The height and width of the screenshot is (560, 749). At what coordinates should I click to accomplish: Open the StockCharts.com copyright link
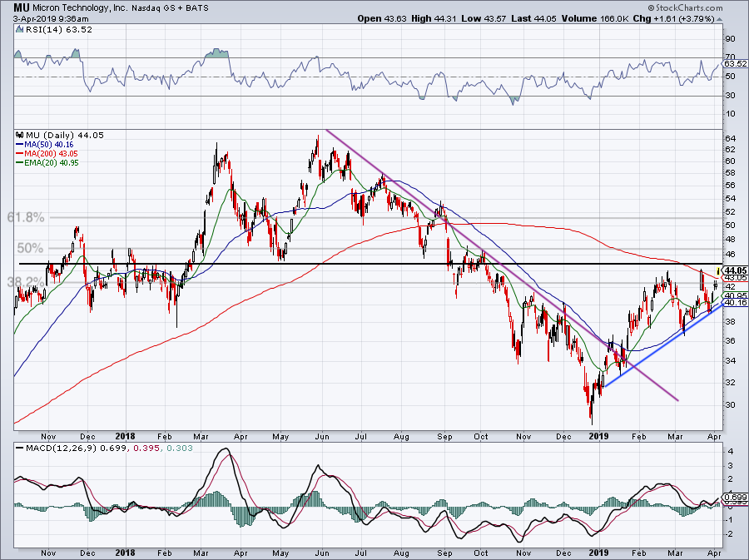pos(685,7)
